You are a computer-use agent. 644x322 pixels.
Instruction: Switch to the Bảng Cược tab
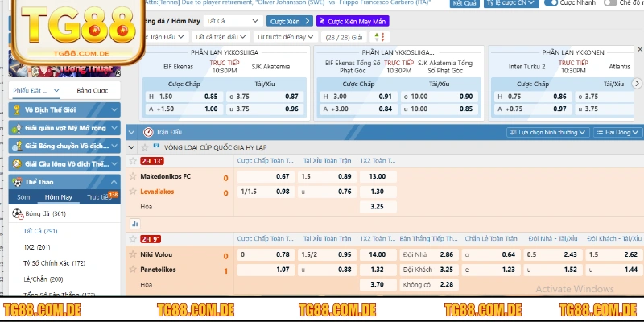(x=92, y=90)
